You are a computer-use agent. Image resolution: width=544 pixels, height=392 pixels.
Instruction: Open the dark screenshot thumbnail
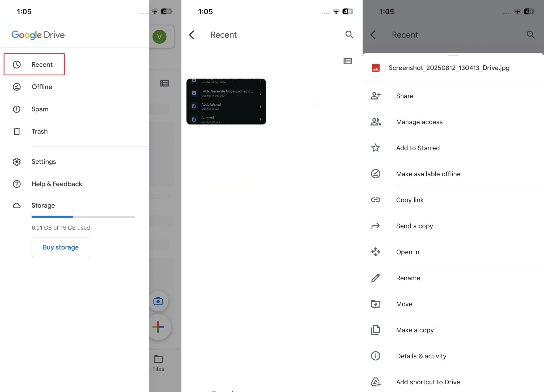click(x=226, y=101)
